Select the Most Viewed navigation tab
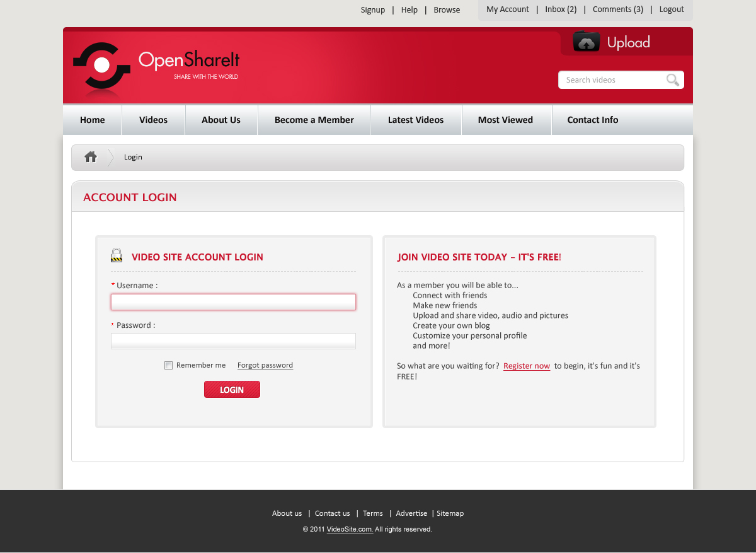Image resolution: width=756 pixels, height=553 pixels. click(x=505, y=120)
